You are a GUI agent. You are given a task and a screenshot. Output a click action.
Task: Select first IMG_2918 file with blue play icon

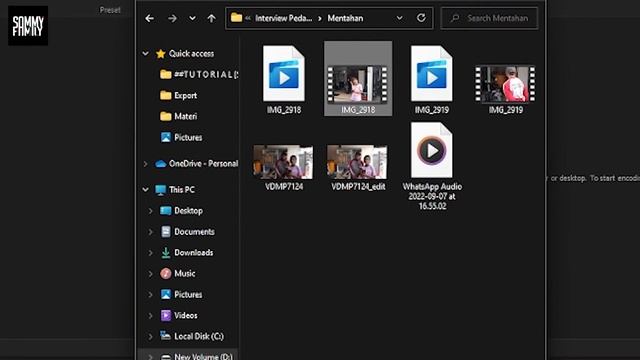284,79
